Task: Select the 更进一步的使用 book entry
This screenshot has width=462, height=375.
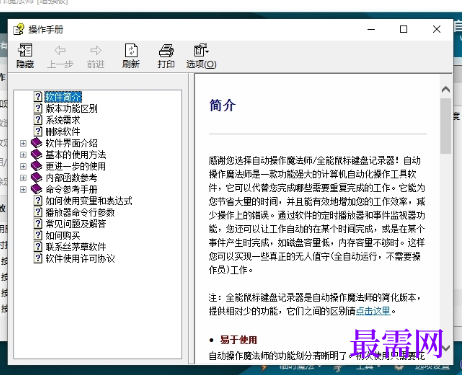Action: [76, 166]
